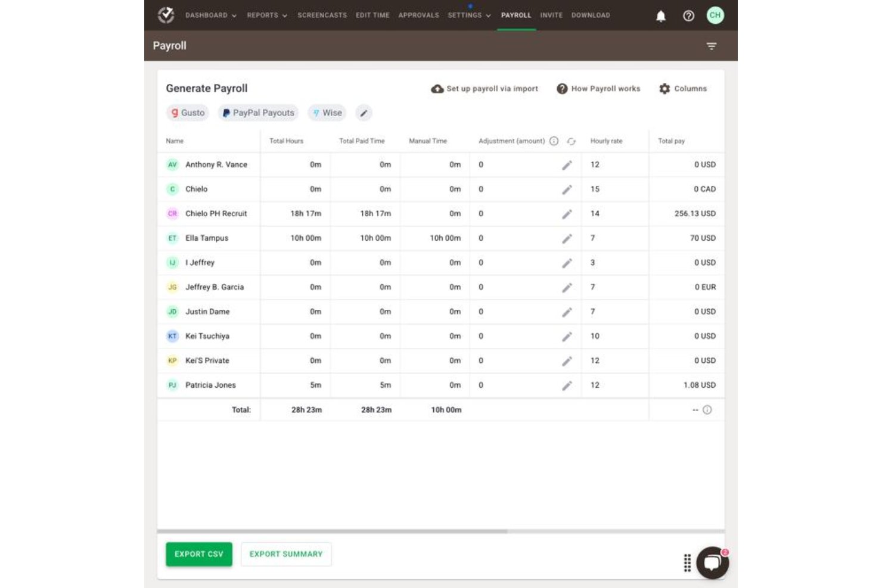Click the 256.13 USD total pay cell
882x588 pixels.
coord(695,213)
